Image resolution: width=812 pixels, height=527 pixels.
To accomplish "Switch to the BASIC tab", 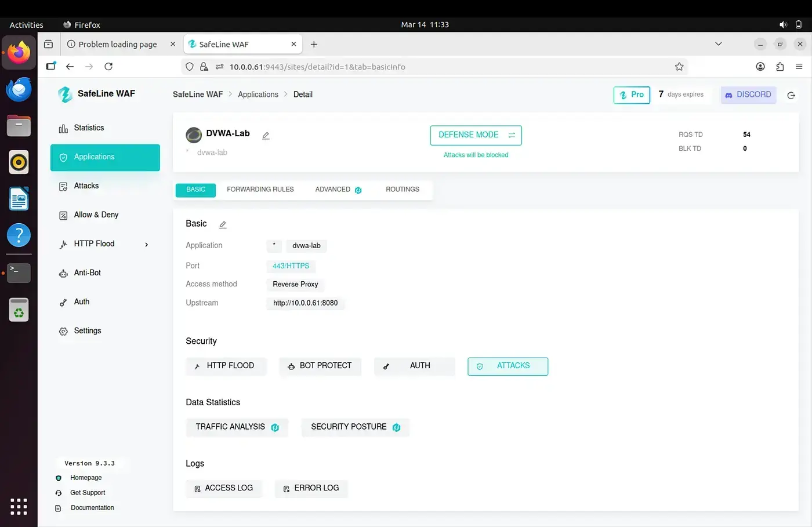I will [x=195, y=190].
